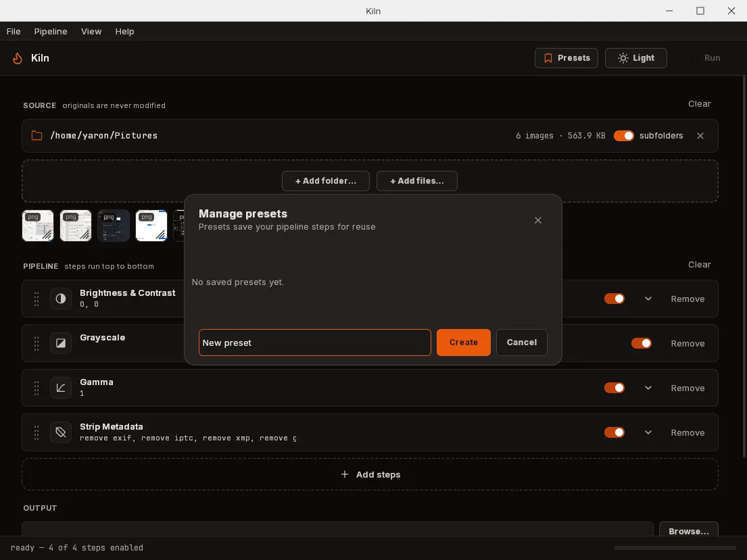Click the Add steps area
This screenshot has width=747, height=560.
[370, 474]
